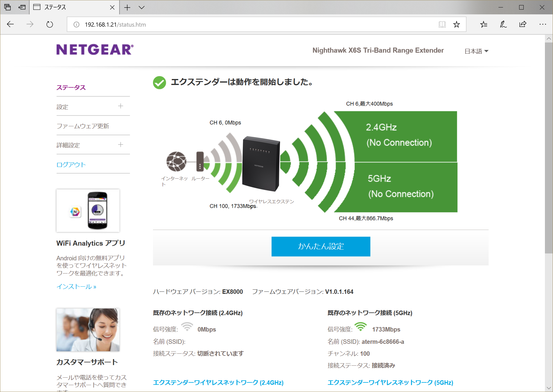Click the share page icon
Viewport: 553px width, 392px height.
[x=523, y=25]
